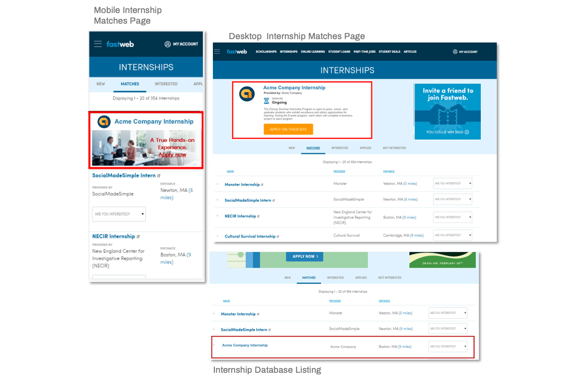Click the arrow icon beside 'You could win $600'

coord(467,132)
